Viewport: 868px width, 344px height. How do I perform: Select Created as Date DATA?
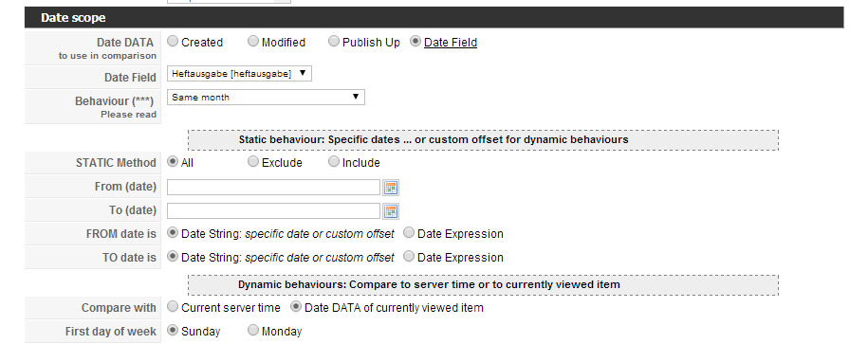(x=173, y=42)
